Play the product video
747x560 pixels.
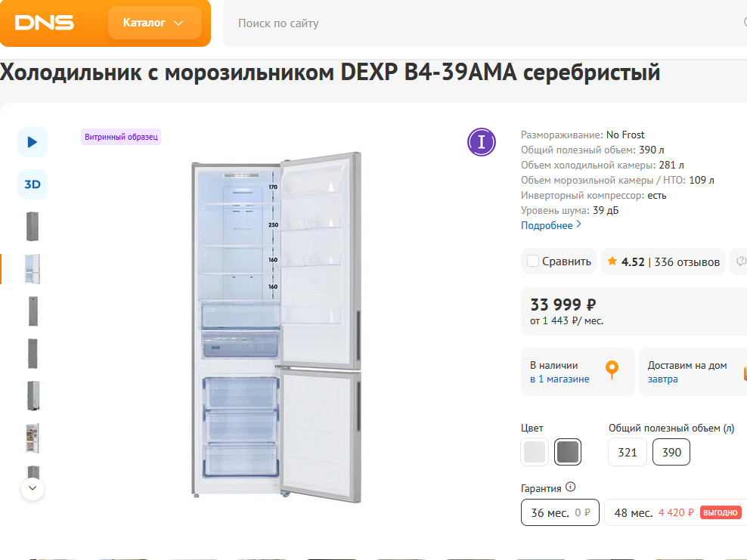(x=33, y=142)
